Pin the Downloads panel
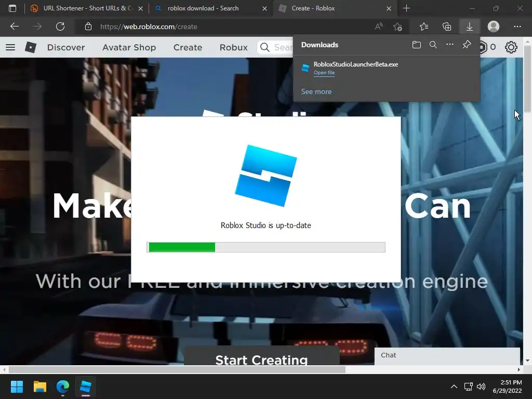The image size is (532, 399). pos(467,45)
